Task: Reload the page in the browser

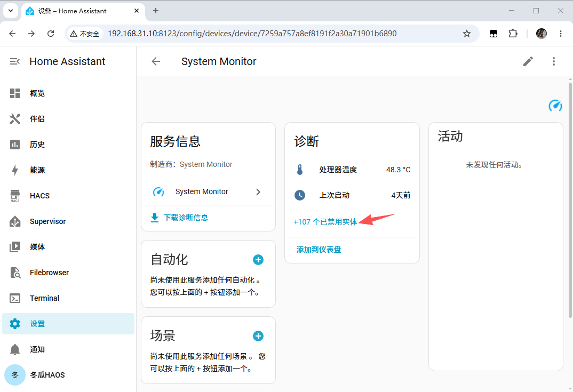Action: (51, 34)
